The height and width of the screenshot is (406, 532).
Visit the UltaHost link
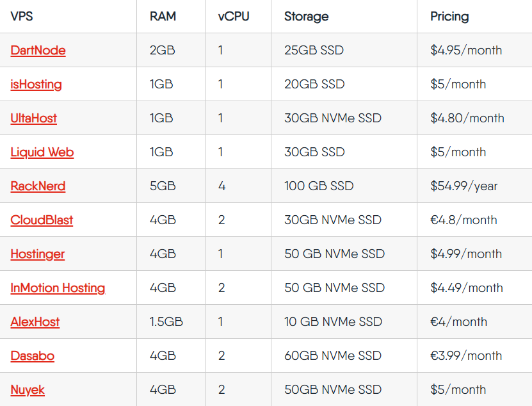click(33, 118)
